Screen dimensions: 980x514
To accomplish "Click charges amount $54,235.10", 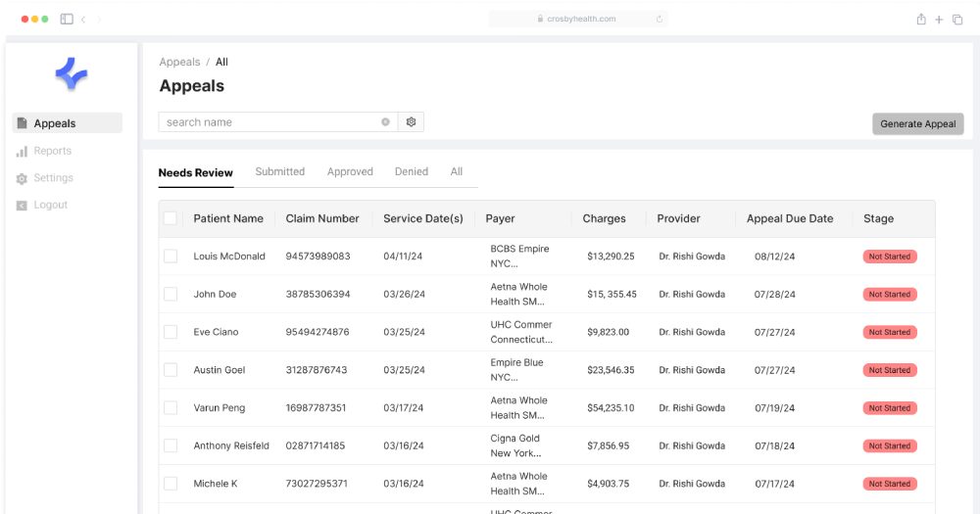I will click(611, 408).
